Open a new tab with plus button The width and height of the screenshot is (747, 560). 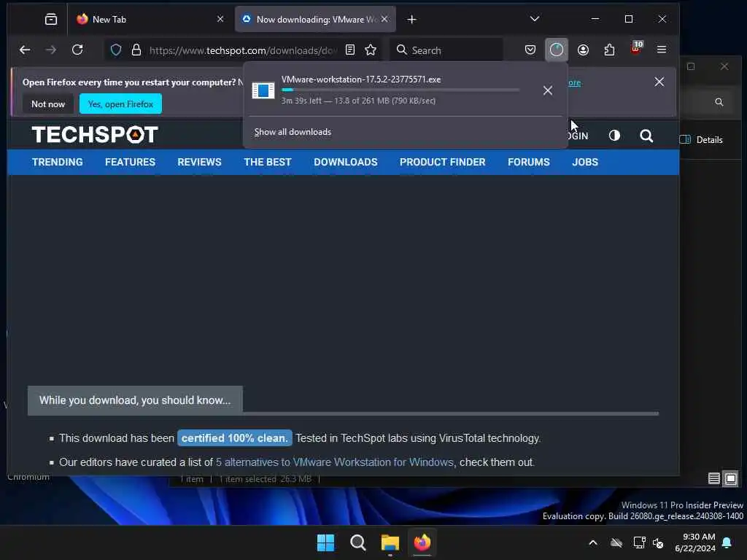pos(411,19)
